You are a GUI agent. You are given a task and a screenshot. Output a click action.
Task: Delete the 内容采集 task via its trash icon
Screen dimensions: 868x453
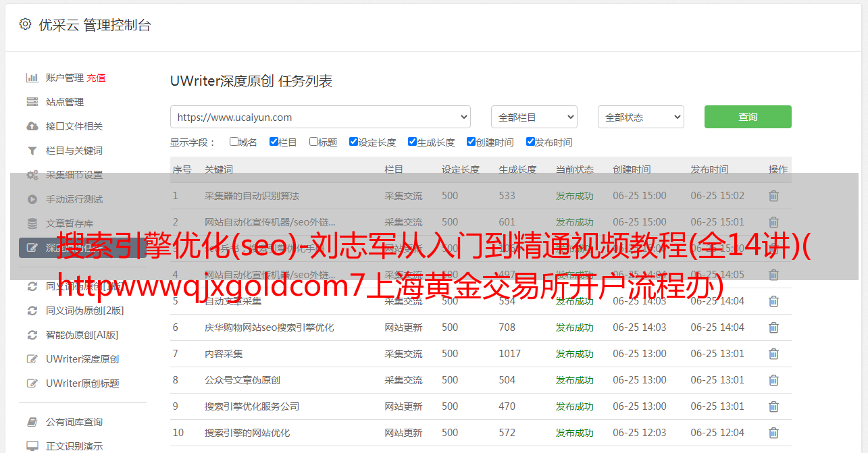773,354
